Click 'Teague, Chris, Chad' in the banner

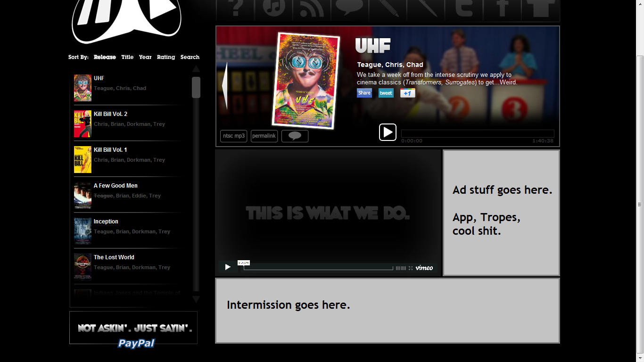tap(390, 65)
